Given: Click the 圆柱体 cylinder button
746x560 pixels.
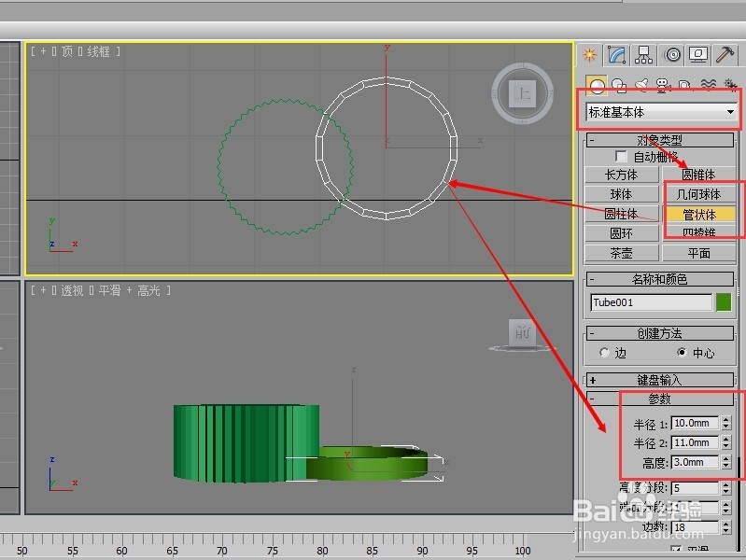Looking at the screenshot, I should click(621, 214).
